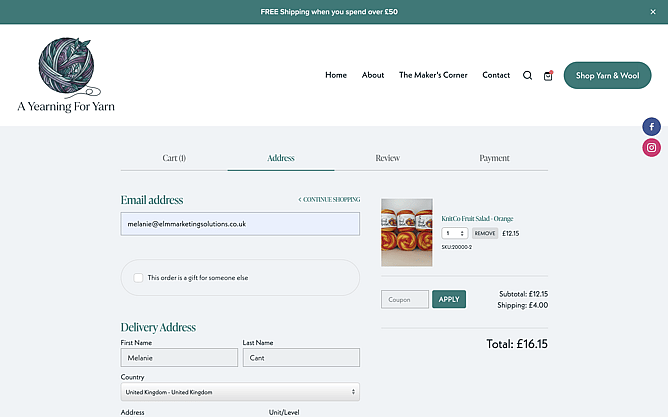This screenshot has width=668, height=417.
Task: Focus the Coupon code field
Action: pyautogui.click(x=405, y=299)
